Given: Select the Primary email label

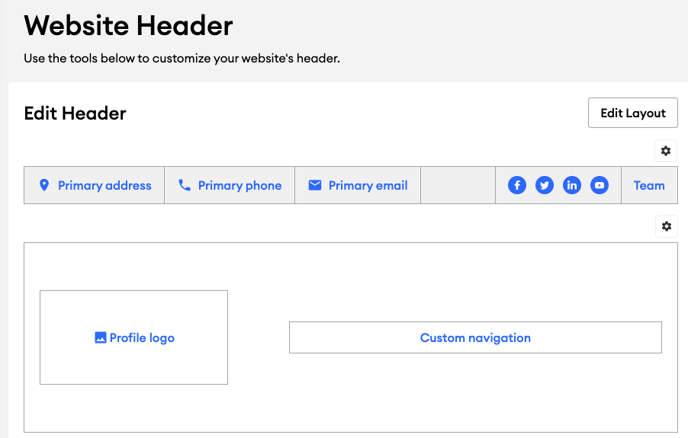Looking at the screenshot, I should [368, 185].
